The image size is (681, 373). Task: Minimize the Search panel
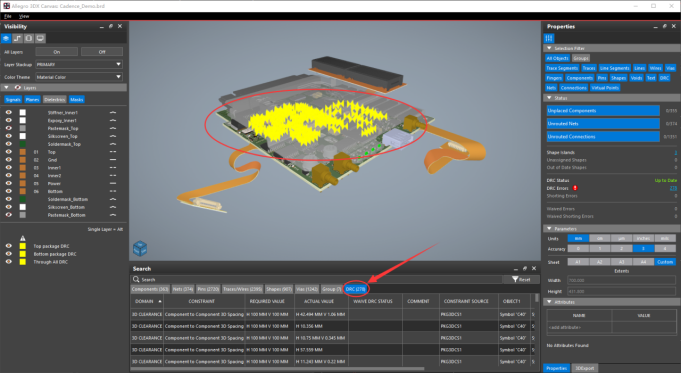516,269
